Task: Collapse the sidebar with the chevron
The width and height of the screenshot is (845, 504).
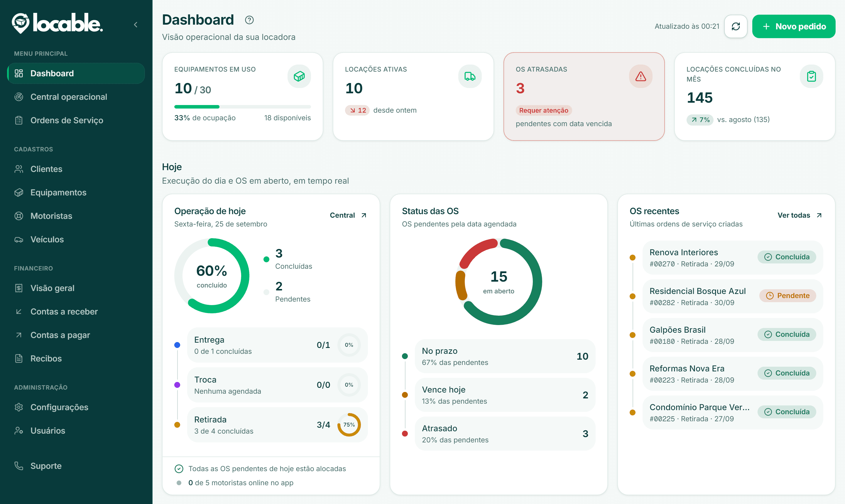Action: tap(136, 24)
